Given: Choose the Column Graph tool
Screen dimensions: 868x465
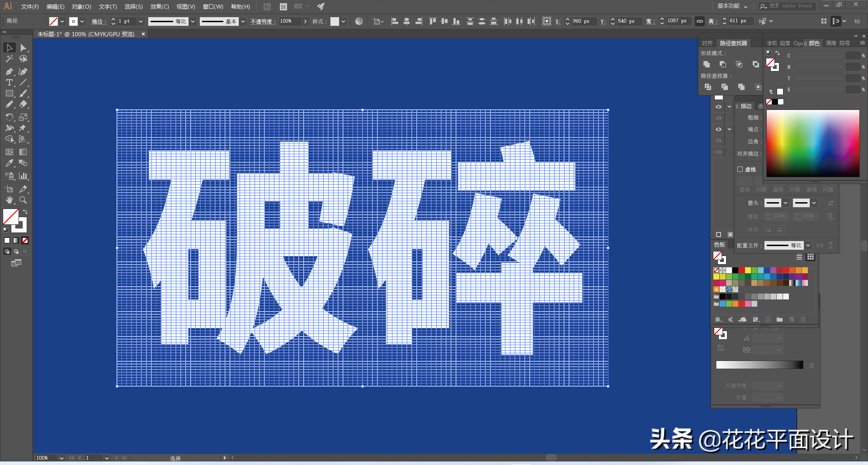Looking at the screenshot, I should [23, 176].
